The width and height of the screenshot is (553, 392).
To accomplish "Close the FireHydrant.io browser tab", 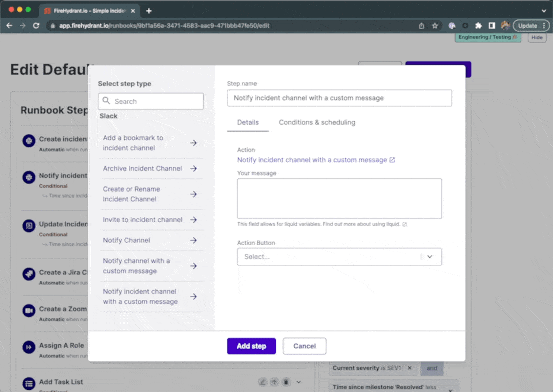I will point(133,11).
